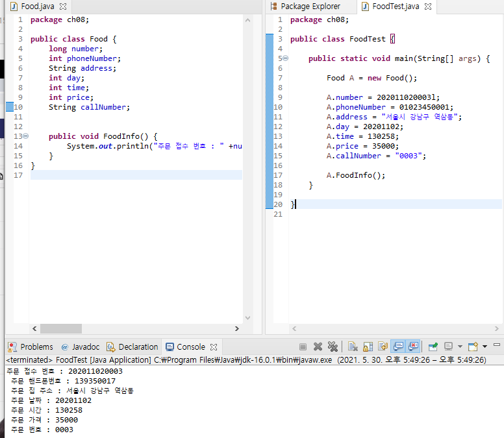504x438 pixels.
Task: Remove the launch with the single X icon
Action: [318, 347]
